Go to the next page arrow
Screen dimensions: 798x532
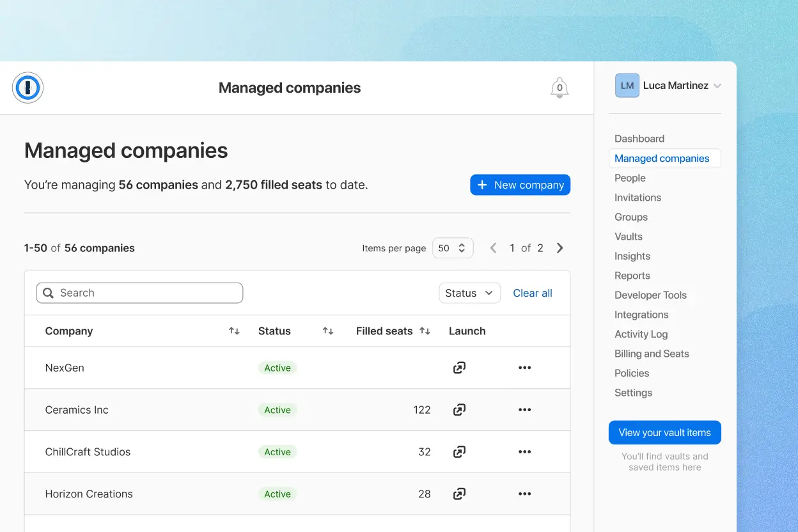click(560, 248)
